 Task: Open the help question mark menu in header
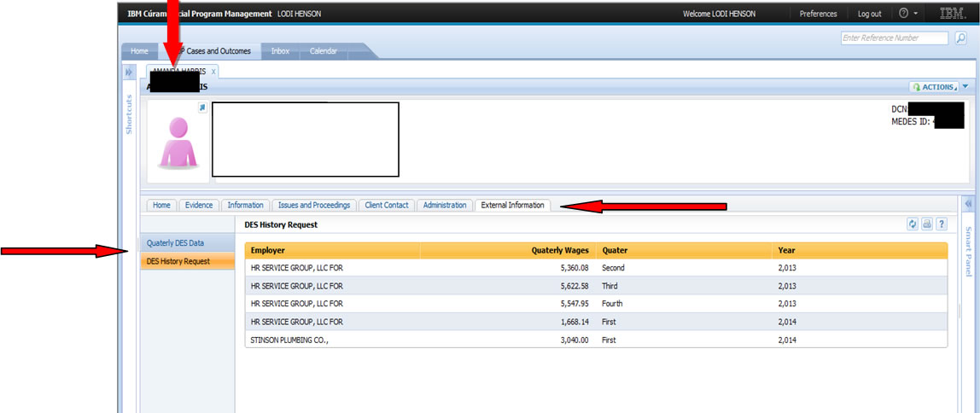[x=908, y=14]
